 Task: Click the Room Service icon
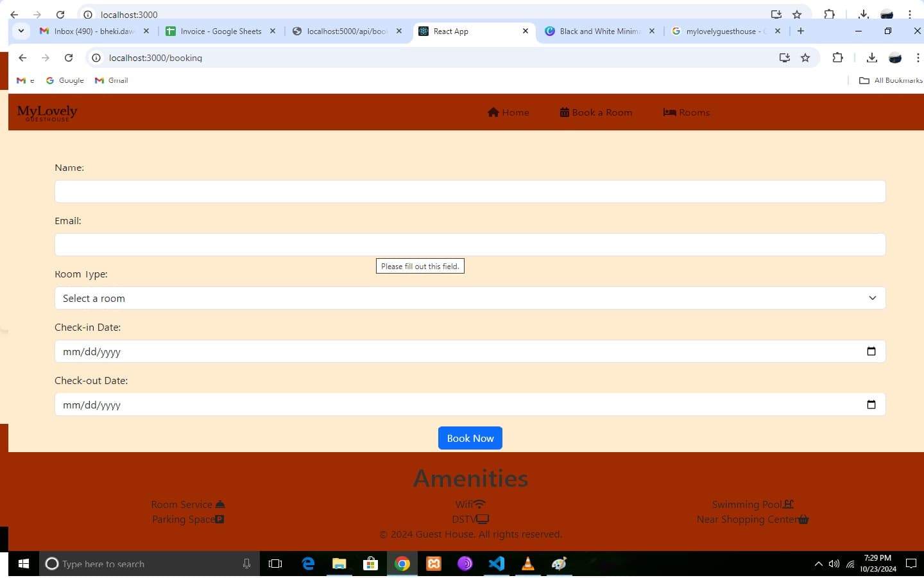(x=219, y=504)
